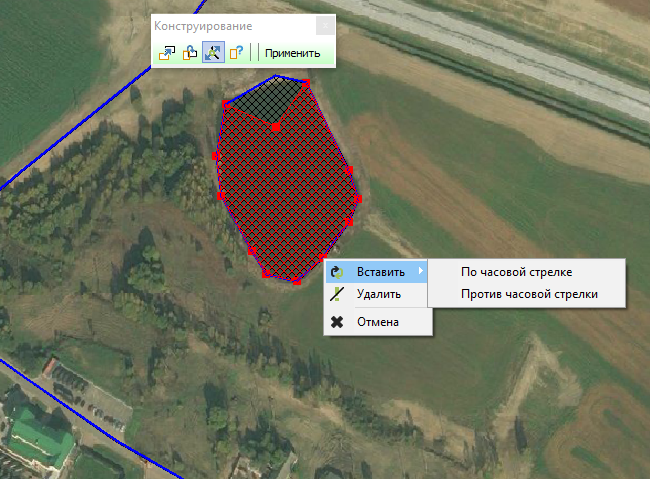Click the Применить button

click(293, 53)
